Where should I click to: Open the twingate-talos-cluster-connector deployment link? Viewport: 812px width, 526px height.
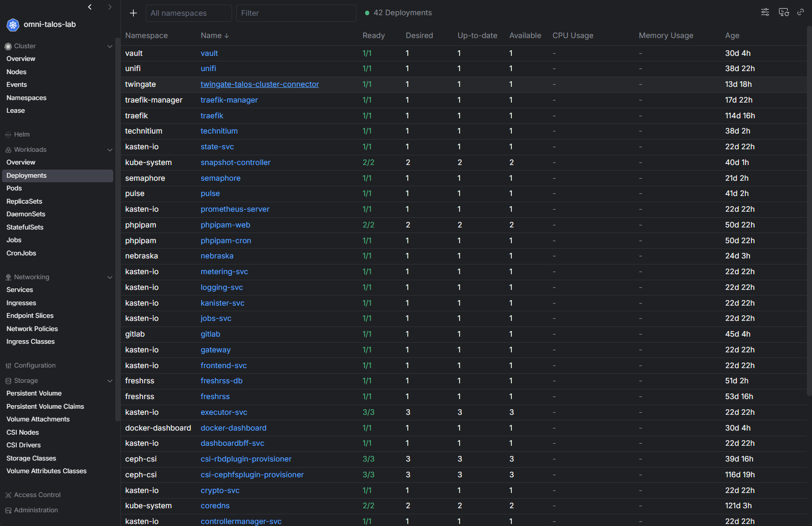[259, 84]
